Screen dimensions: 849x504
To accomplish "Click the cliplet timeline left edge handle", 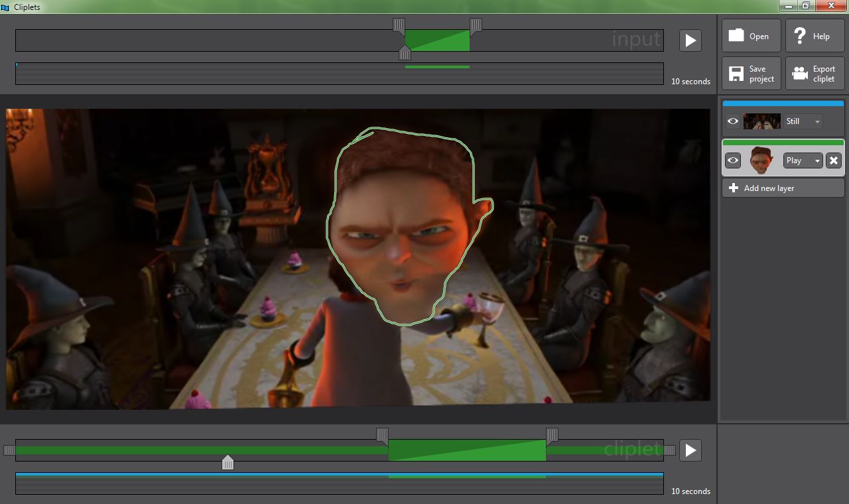I will 9,450.
